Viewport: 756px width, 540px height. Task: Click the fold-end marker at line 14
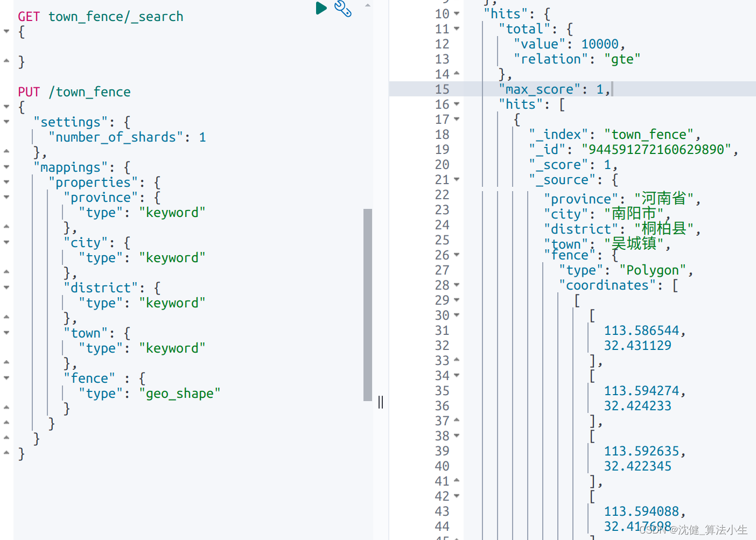457,74
